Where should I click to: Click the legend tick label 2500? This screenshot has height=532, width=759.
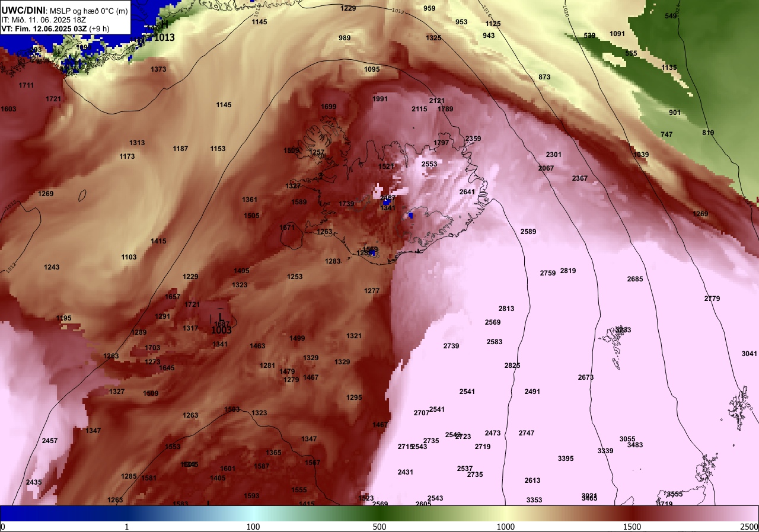750,527
